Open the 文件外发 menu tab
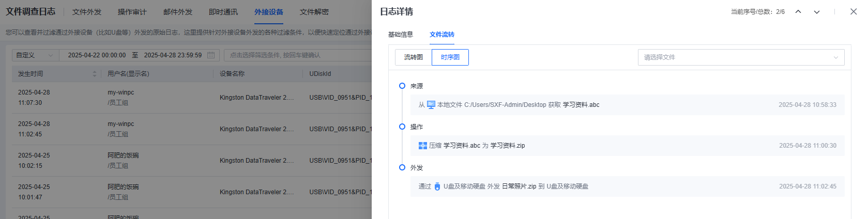Viewport: 868px width, 219px height. tap(87, 12)
